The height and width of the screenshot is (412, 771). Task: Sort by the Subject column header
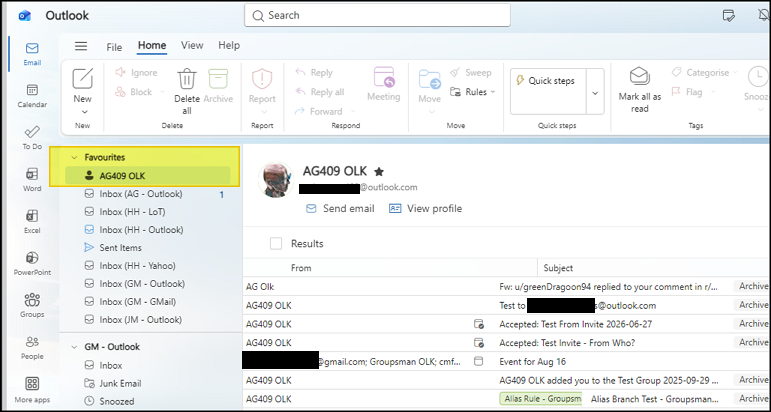tap(558, 268)
